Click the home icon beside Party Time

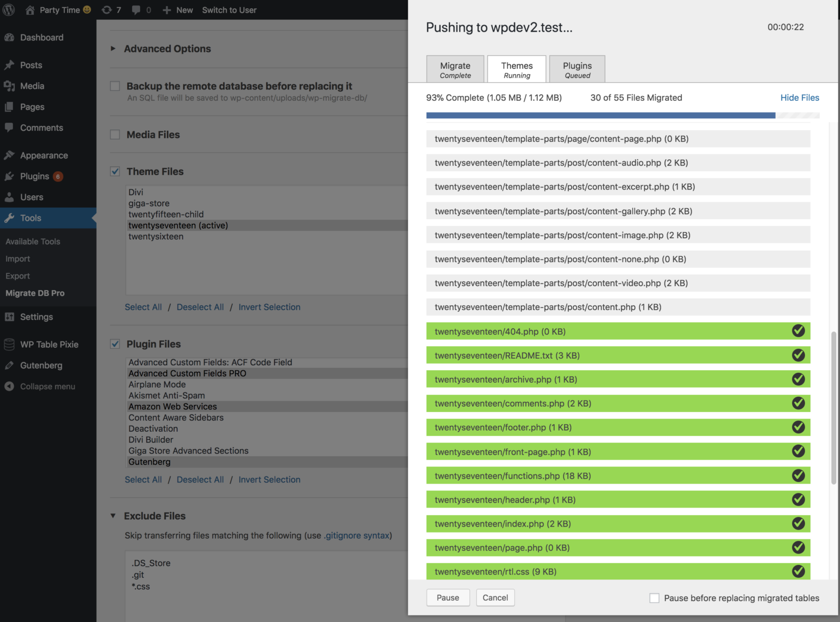(30, 10)
